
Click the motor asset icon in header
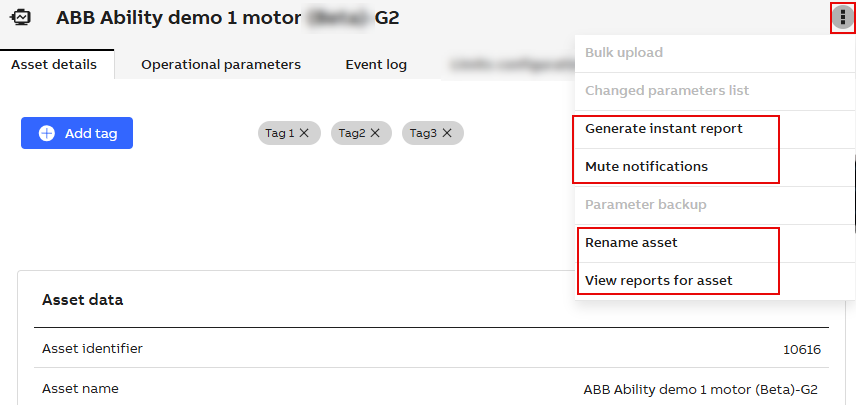pos(22,17)
